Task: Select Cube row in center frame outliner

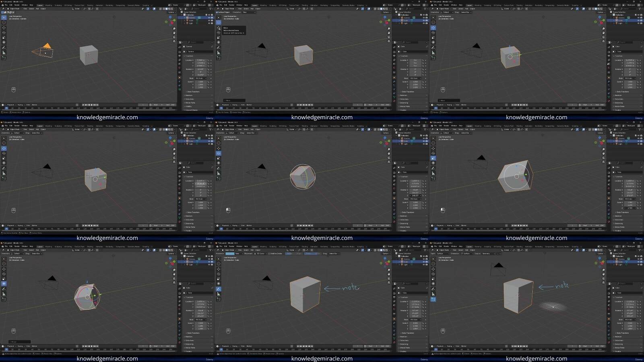Action: (x=411, y=141)
